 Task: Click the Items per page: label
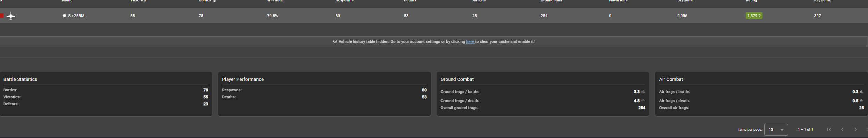click(x=749, y=130)
